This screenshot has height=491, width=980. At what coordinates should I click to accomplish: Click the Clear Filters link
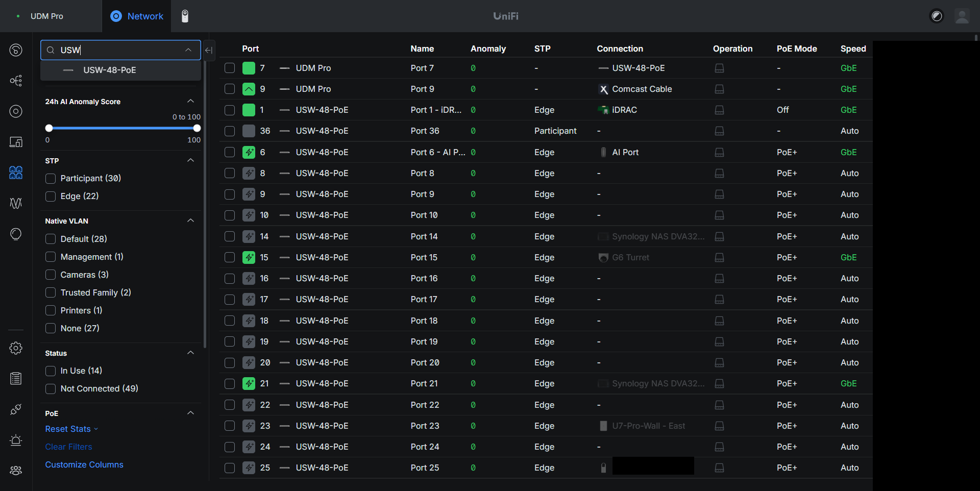coord(68,447)
